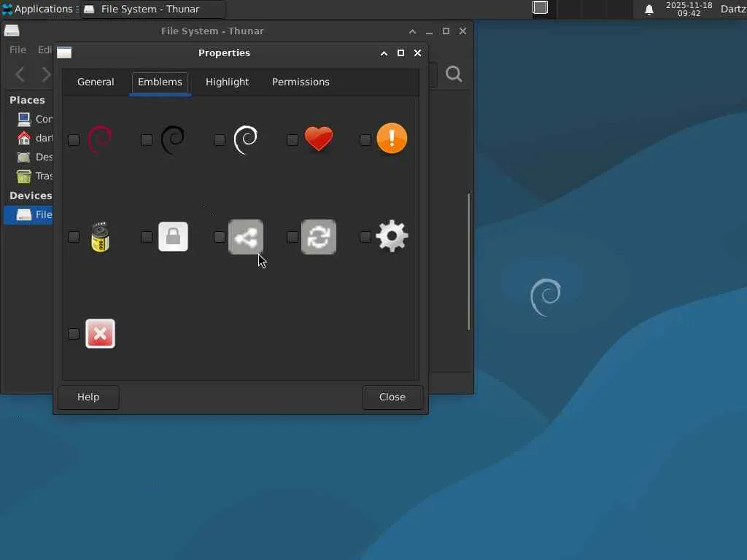Tick checkbox beside red Debian swirl
Image resolution: width=747 pixels, height=560 pixels.
pos(74,140)
